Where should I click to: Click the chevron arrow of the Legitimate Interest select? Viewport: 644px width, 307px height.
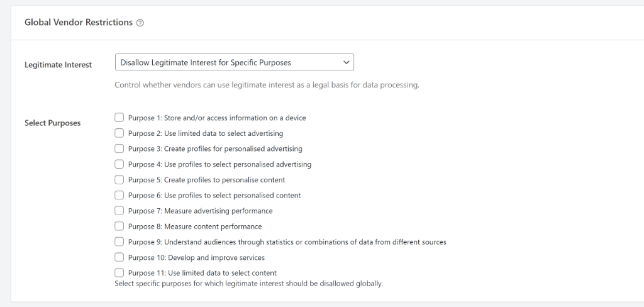[345, 62]
